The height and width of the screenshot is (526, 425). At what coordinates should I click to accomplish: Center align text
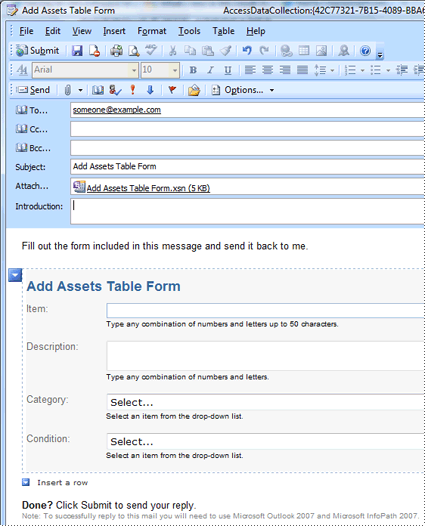(267, 70)
